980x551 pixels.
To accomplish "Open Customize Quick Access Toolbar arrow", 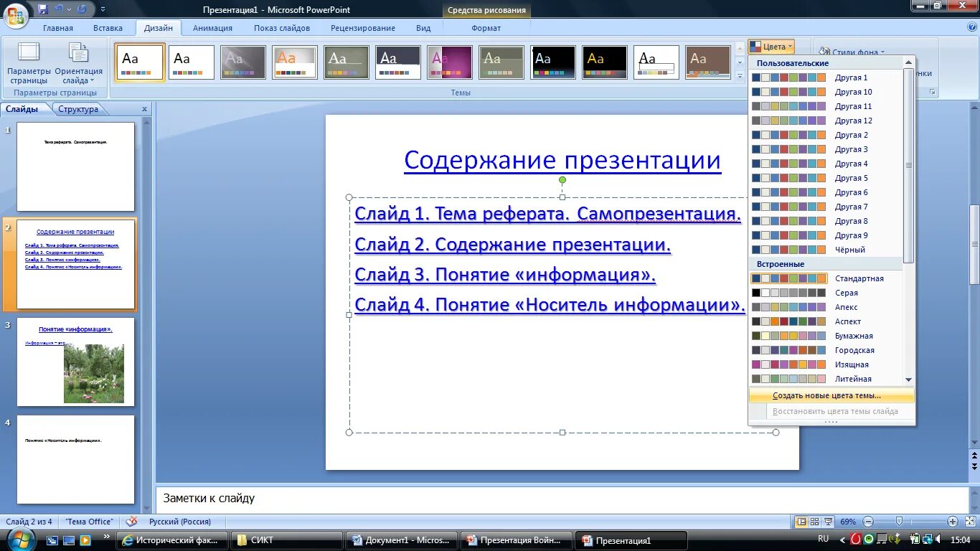I will (x=103, y=9).
